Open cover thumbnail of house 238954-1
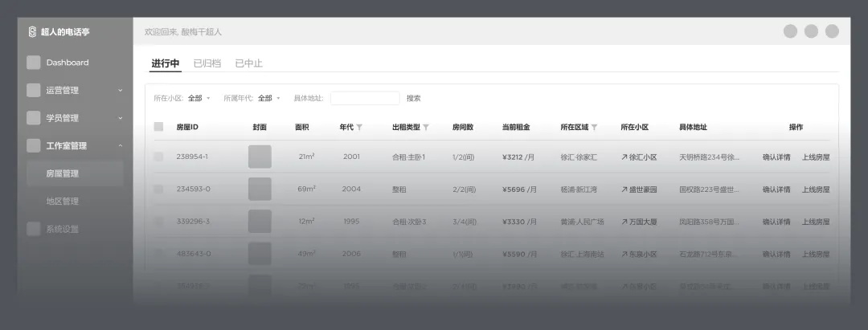Viewport: 868px width, 330px height. point(260,157)
